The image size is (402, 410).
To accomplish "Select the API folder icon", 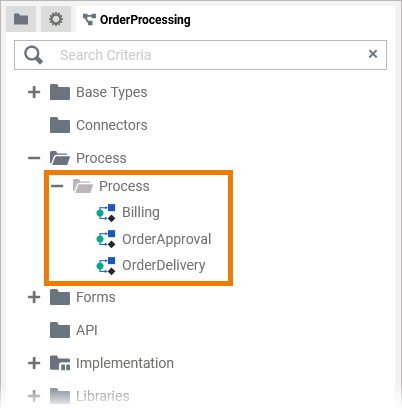I will click(x=60, y=330).
